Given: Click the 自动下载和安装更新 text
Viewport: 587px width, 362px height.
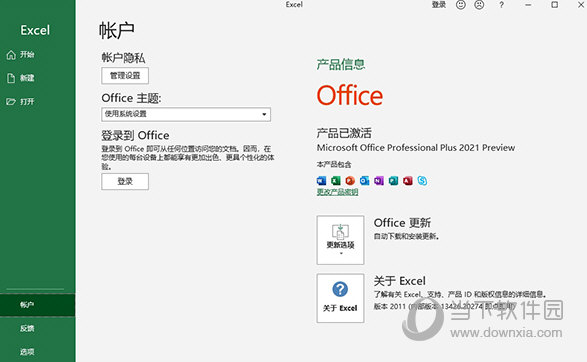Looking at the screenshot, I should (x=406, y=237).
